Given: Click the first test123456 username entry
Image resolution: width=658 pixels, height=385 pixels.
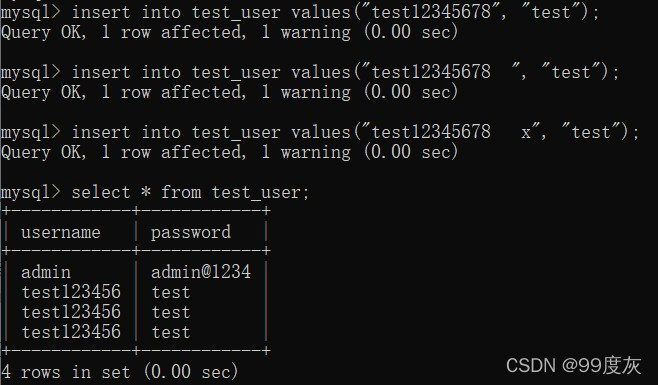Looking at the screenshot, I should click(71, 292).
